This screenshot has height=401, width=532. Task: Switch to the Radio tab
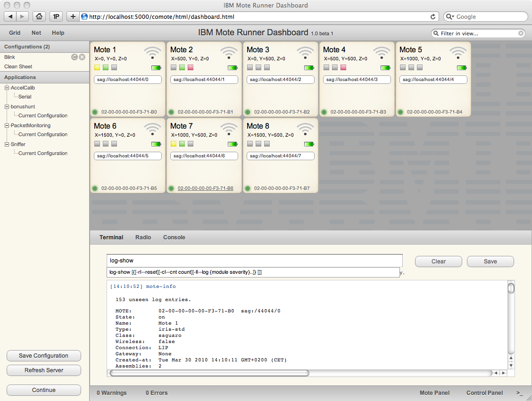[x=143, y=237]
